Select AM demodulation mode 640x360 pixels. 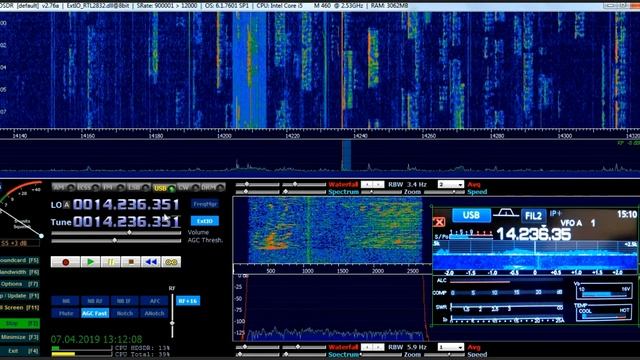64,188
